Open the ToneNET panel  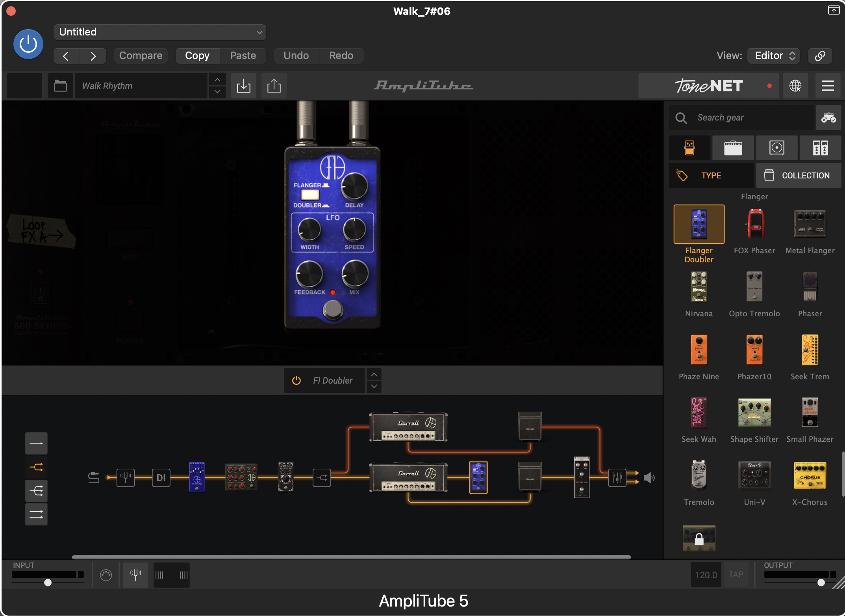(x=708, y=85)
